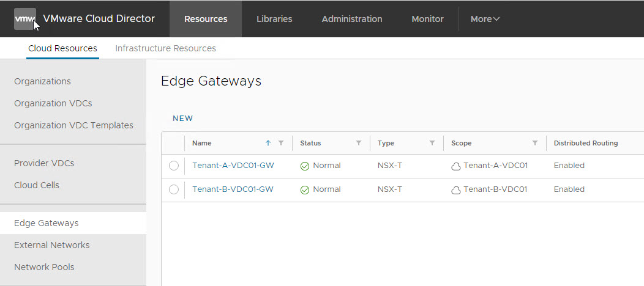This screenshot has height=286, width=644.
Task: Click Tenant-B-VDC01 cloud scope icon
Action: [x=455, y=190]
